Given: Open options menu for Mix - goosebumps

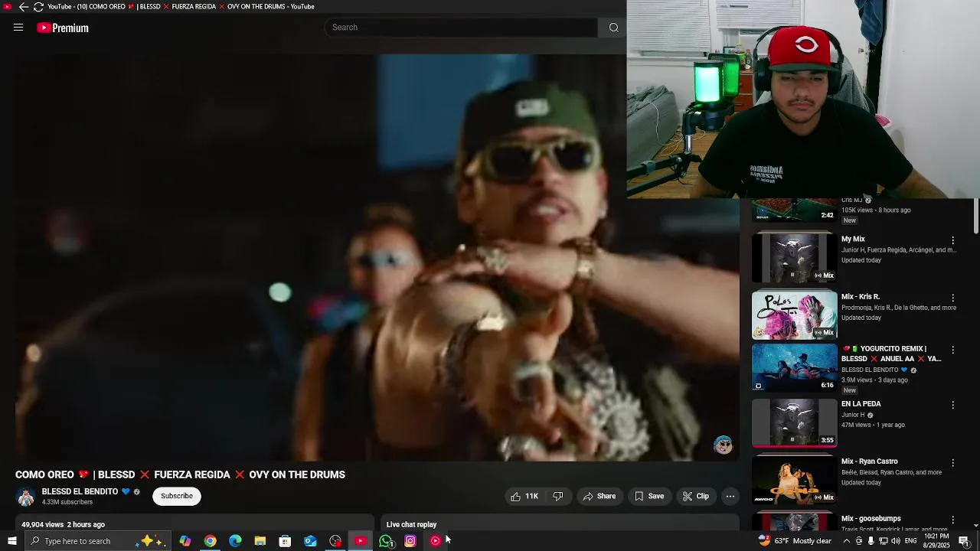Looking at the screenshot, I should coord(953,520).
